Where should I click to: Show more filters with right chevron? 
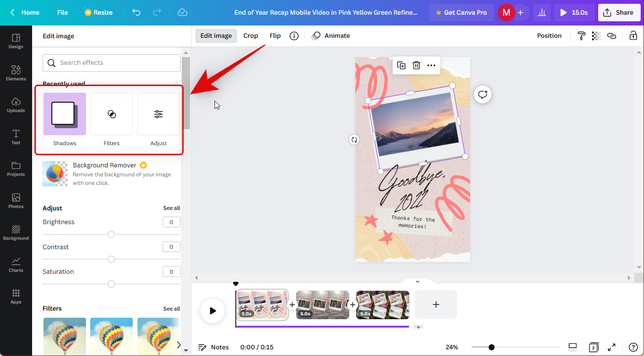click(x=179, y=345)
